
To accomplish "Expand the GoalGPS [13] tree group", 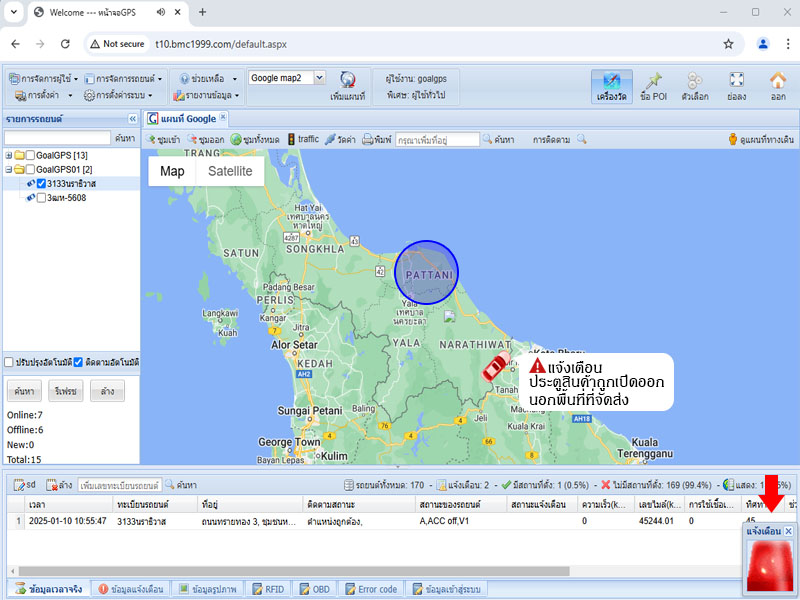I will (x=9, y=155).
